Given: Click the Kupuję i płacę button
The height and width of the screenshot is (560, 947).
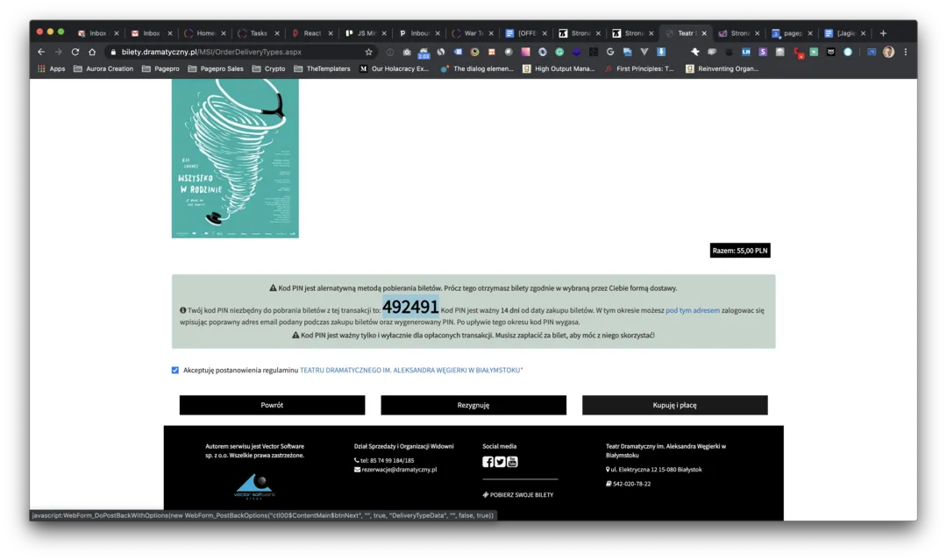Looking at the screenshot, I should click(x=674, y=405).
